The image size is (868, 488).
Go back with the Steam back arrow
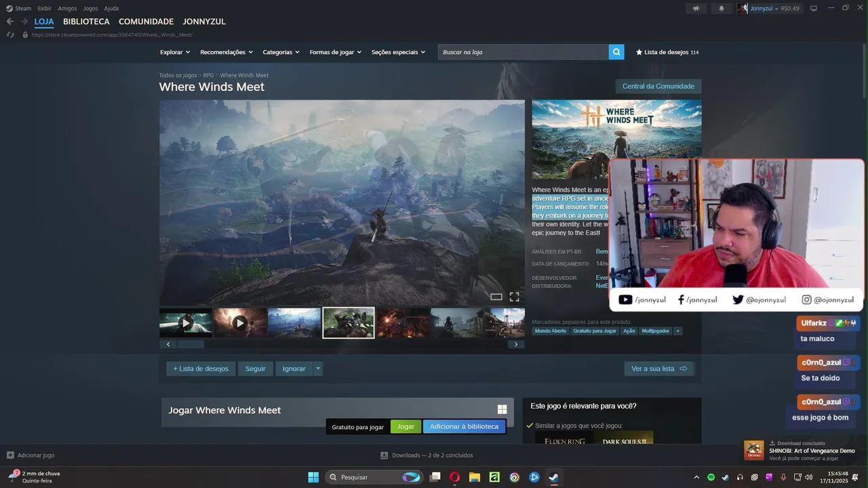click(x=9, y=22)
